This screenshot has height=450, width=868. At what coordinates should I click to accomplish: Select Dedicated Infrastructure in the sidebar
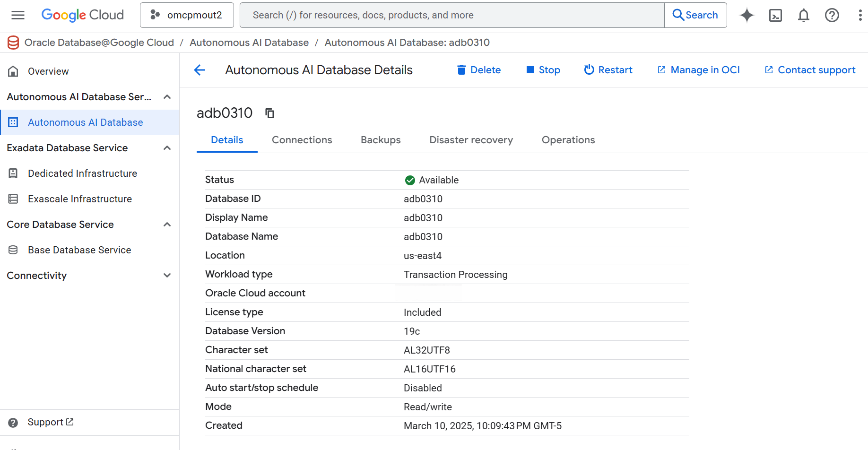click(x=82, y=173)
